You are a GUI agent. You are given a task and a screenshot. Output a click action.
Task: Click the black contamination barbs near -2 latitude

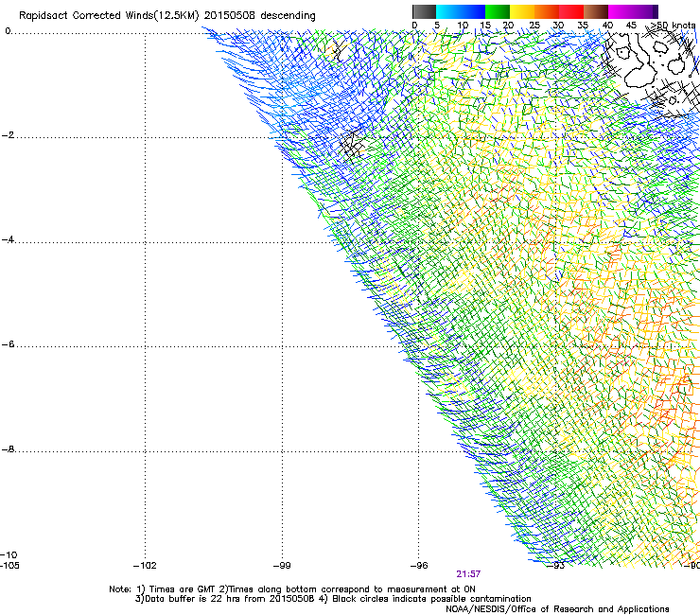(351, 146)
